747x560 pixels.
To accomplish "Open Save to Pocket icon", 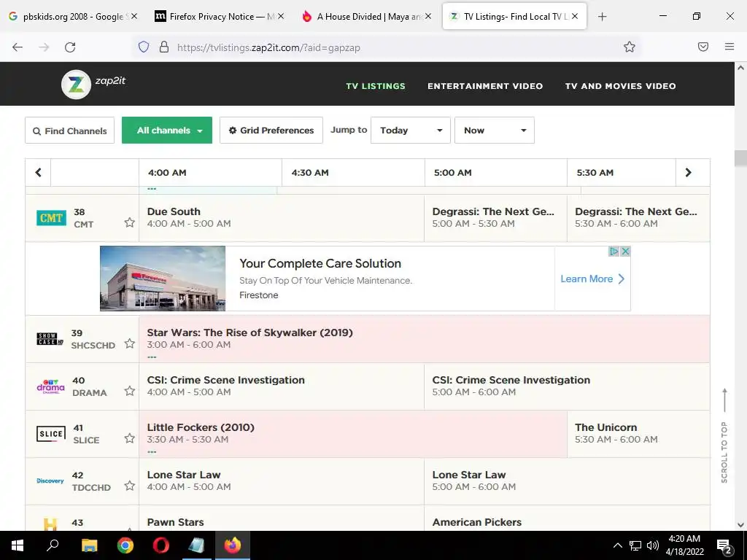I will [x=703, y=47].
